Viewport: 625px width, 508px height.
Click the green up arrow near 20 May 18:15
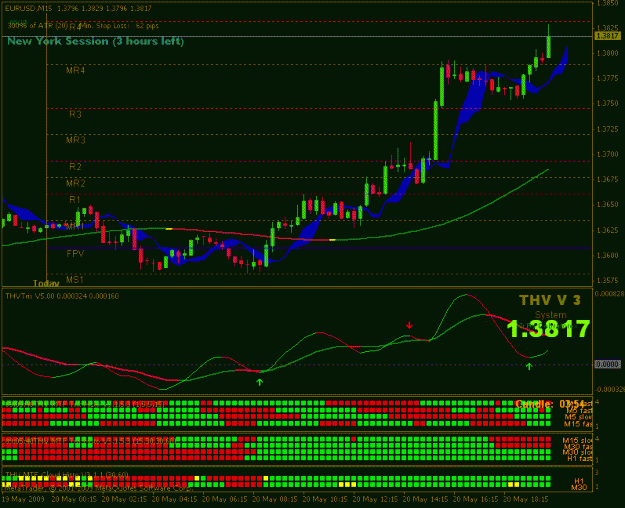[529, 366]
